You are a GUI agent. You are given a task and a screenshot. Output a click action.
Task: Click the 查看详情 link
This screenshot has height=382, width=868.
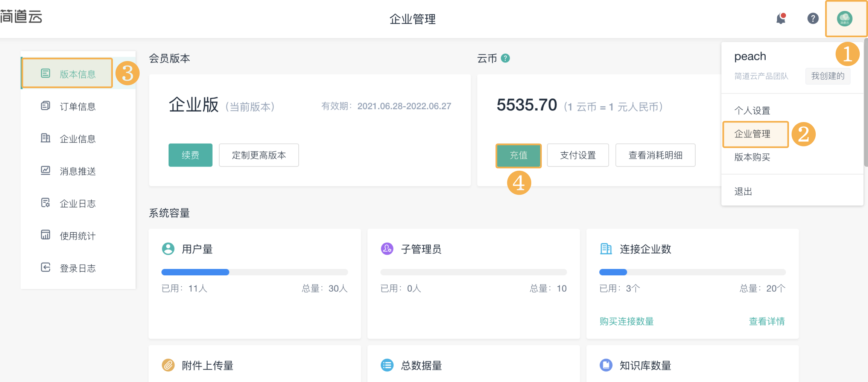767,321
